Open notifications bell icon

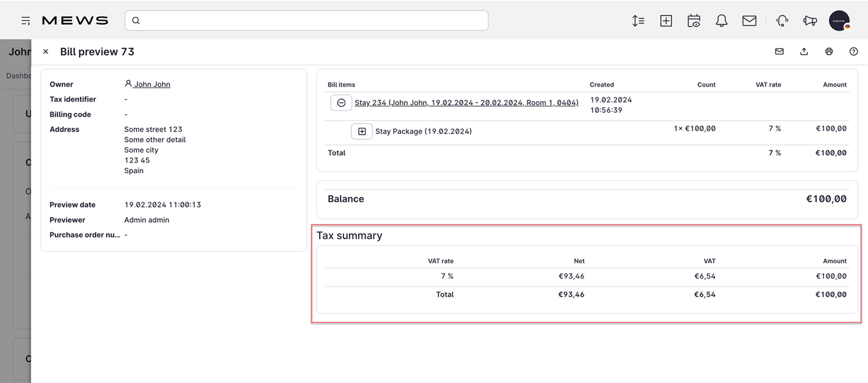coord(722,21)
